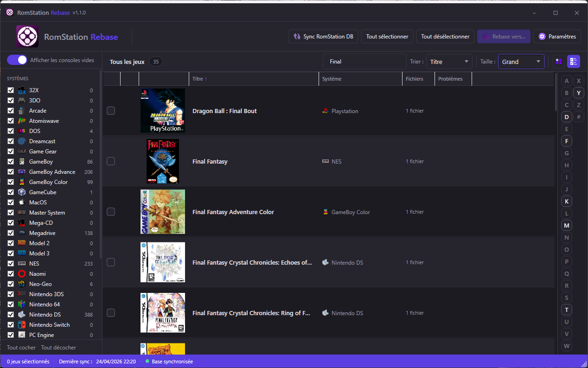Viewport: 588px width, 368px height.
Task: Click the GameCube system icon
Action: click(22, 192)
